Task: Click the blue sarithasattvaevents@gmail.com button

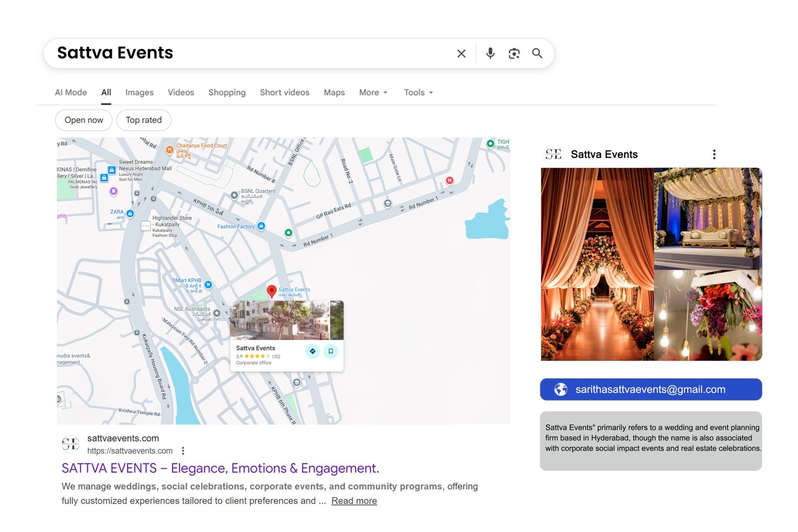Action: [650, 389]
